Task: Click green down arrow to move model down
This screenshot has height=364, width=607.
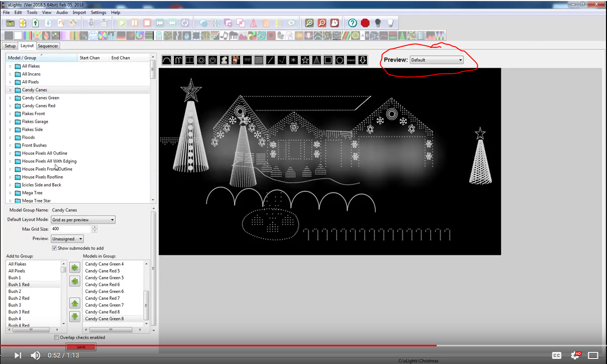Action: [75, 317]
